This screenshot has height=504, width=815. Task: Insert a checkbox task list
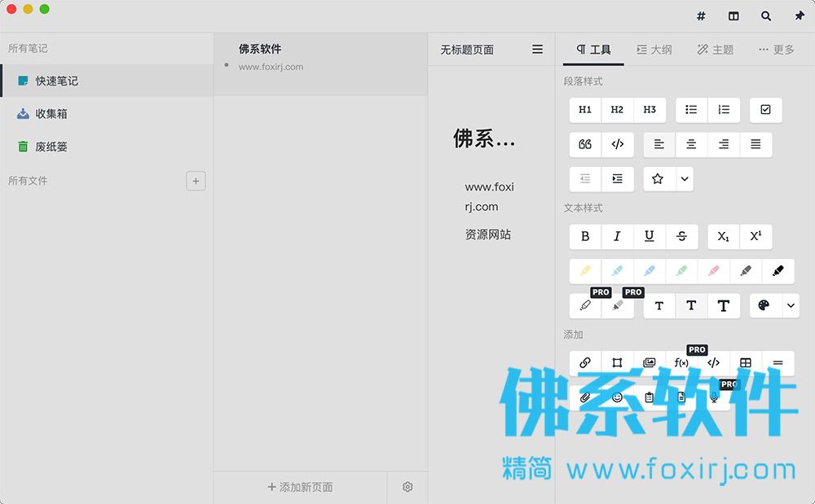765,110
